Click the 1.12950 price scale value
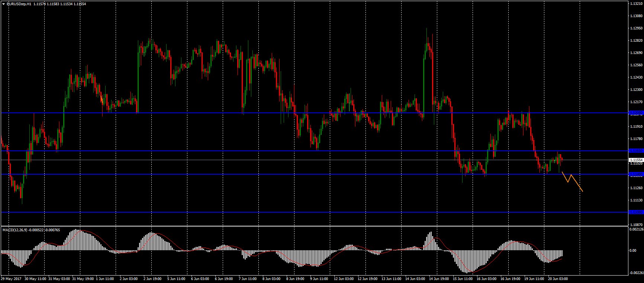 (635, 28)
